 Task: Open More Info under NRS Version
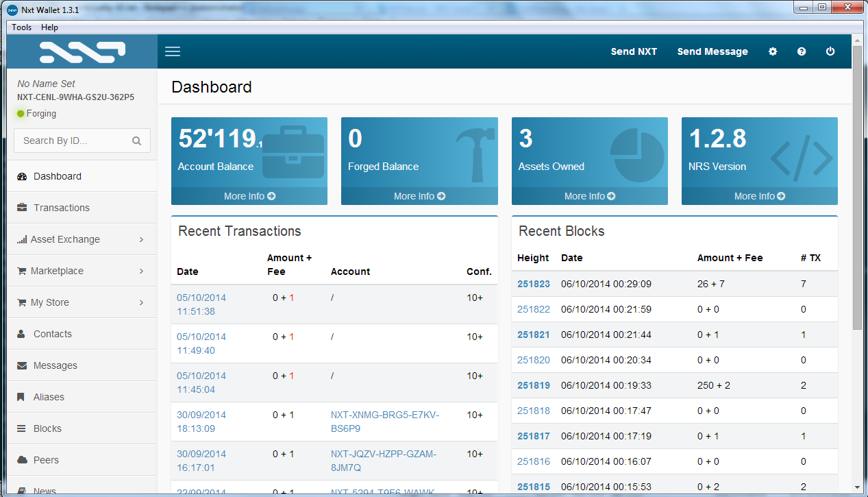coord(760,196)
